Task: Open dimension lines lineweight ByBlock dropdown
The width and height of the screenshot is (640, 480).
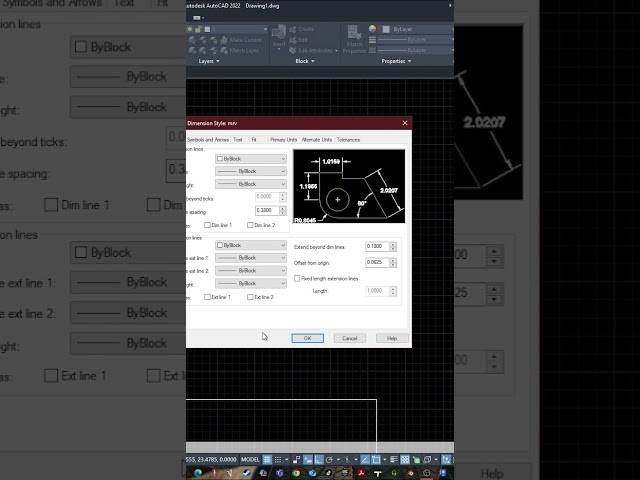Action: [x=251, y=184]
